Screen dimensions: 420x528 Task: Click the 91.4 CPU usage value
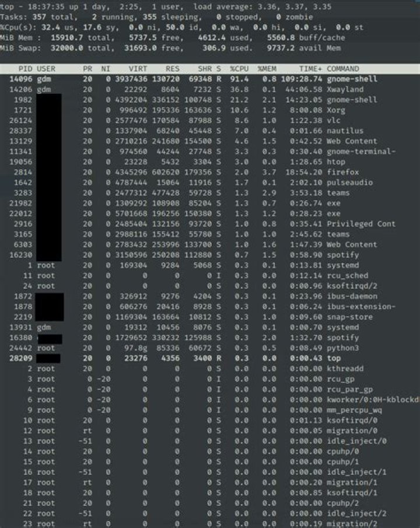coord(239,79)
